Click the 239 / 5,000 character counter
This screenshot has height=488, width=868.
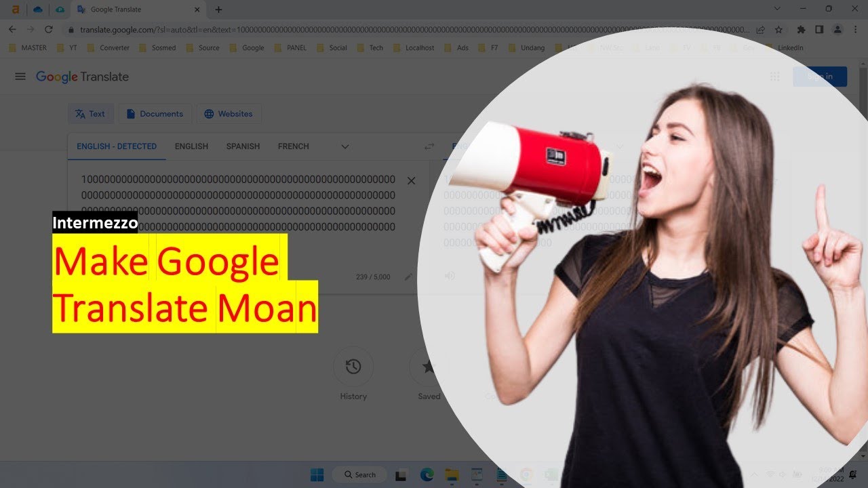pyautogui.click(x=373, y=277)
